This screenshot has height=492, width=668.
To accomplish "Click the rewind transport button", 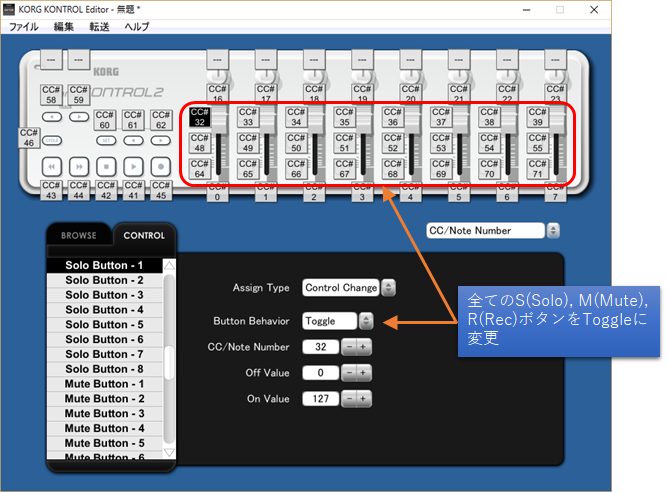I will 52,165.
